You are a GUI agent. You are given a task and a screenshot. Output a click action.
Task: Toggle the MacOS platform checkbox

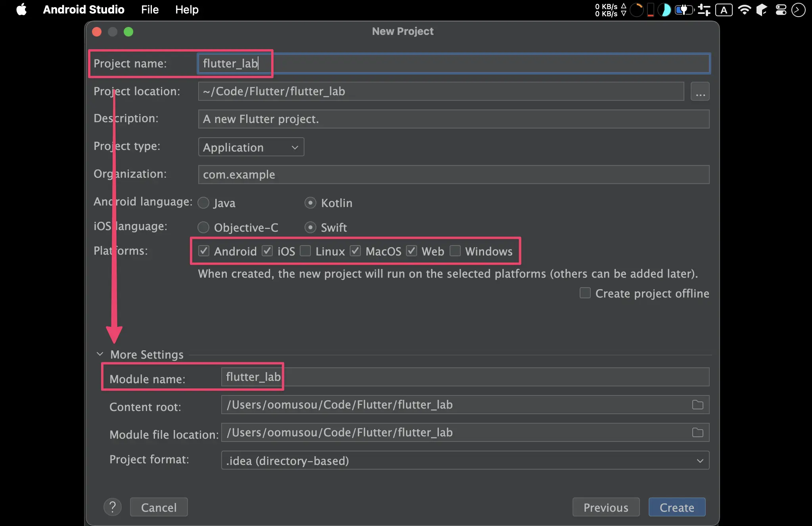(x=355, y=251)
